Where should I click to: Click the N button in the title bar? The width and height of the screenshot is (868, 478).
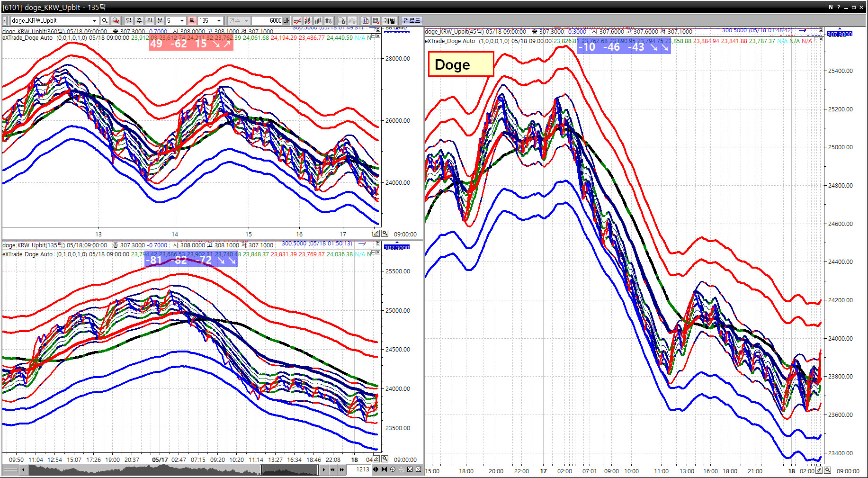[x=831, y=7]
